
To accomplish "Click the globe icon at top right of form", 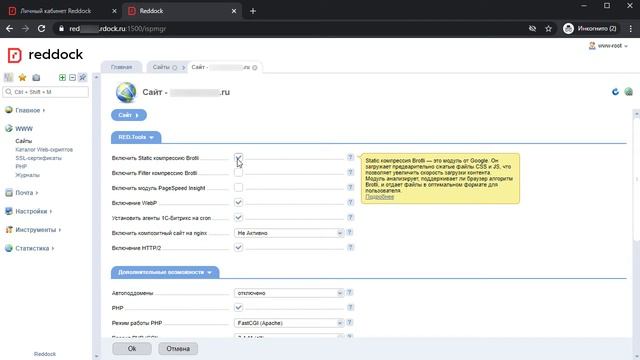I will [x=629, y=92].
